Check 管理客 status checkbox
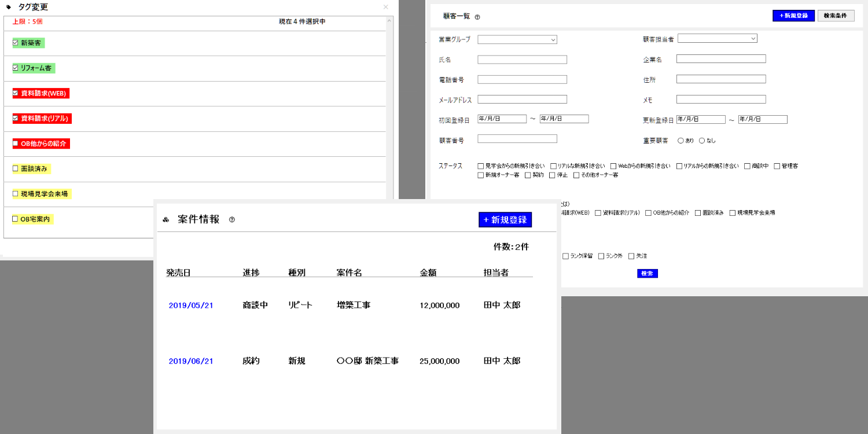Screen dimensions: 868x434 point(777,166)
